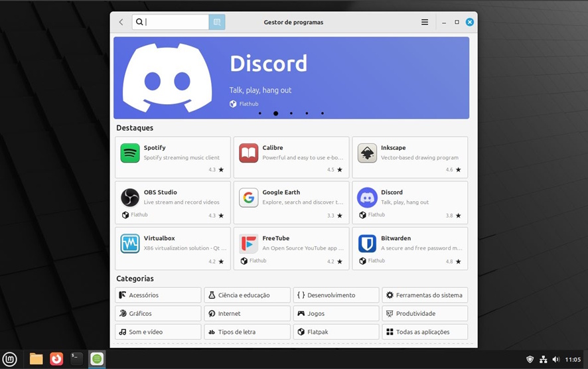Click the Google Earth icon
588x369 pixels.
(249, 198)
